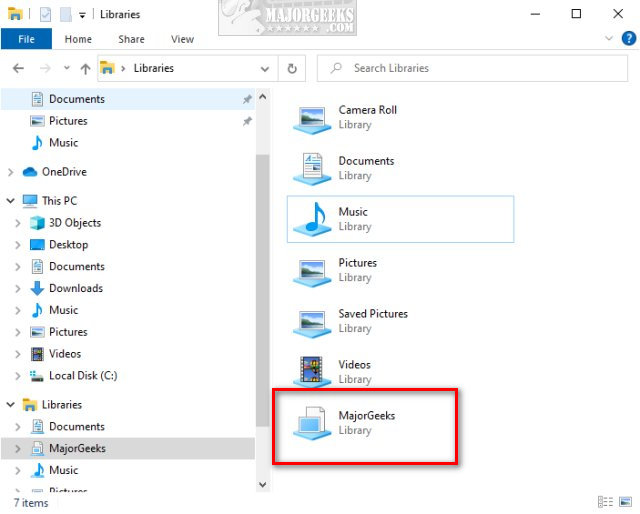Click the pin icon next to Documents

pos(247,99)
